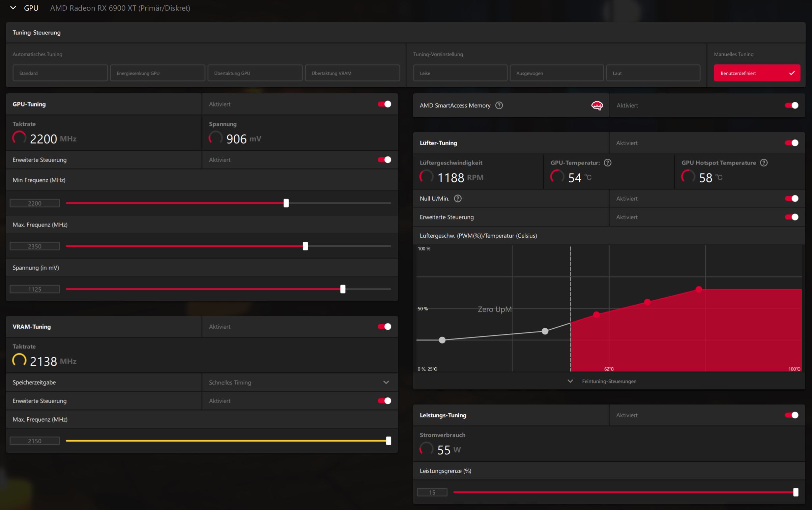
Task: Click the Leistungsgrenze slider handle
Action: coord(796,492)
